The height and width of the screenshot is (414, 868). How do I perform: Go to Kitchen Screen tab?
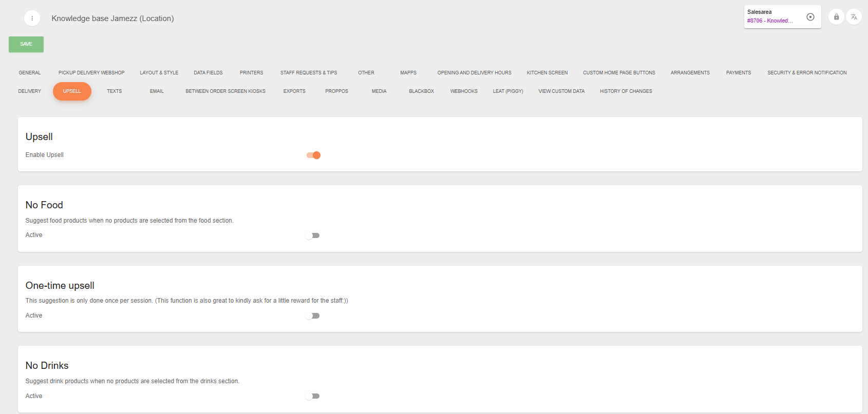(x=547, y=73)
